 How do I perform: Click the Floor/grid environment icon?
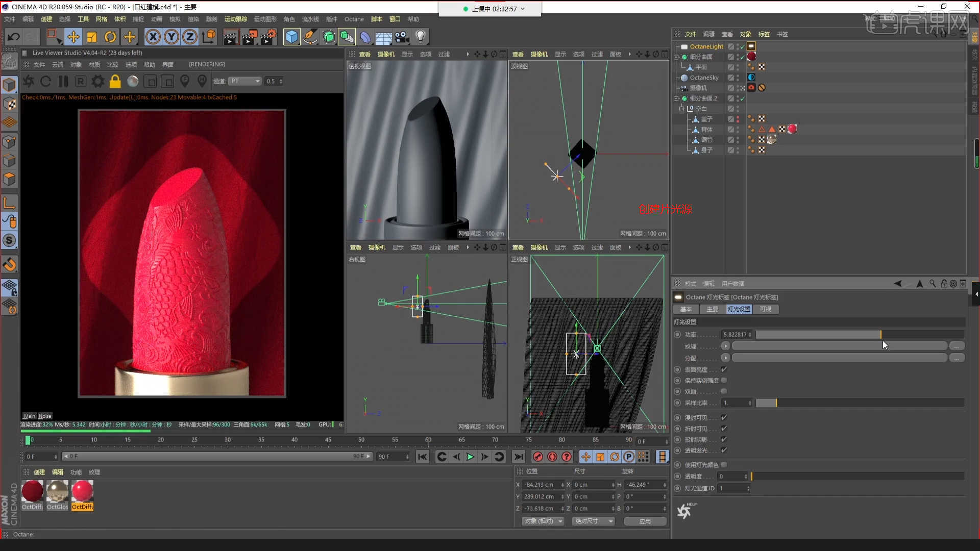(x=383, y=37)
